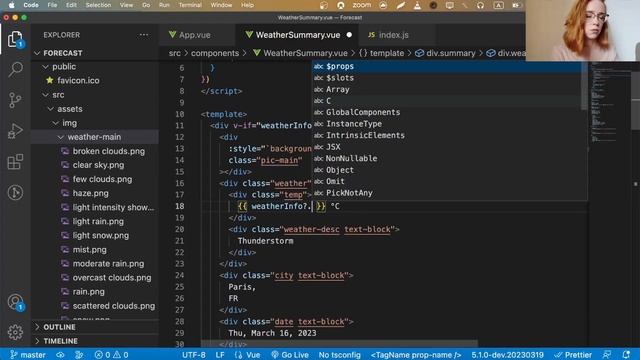640x360 pixels.
Task: Select PickNotAny autocomplete suggestion
Action: point(448,193)
